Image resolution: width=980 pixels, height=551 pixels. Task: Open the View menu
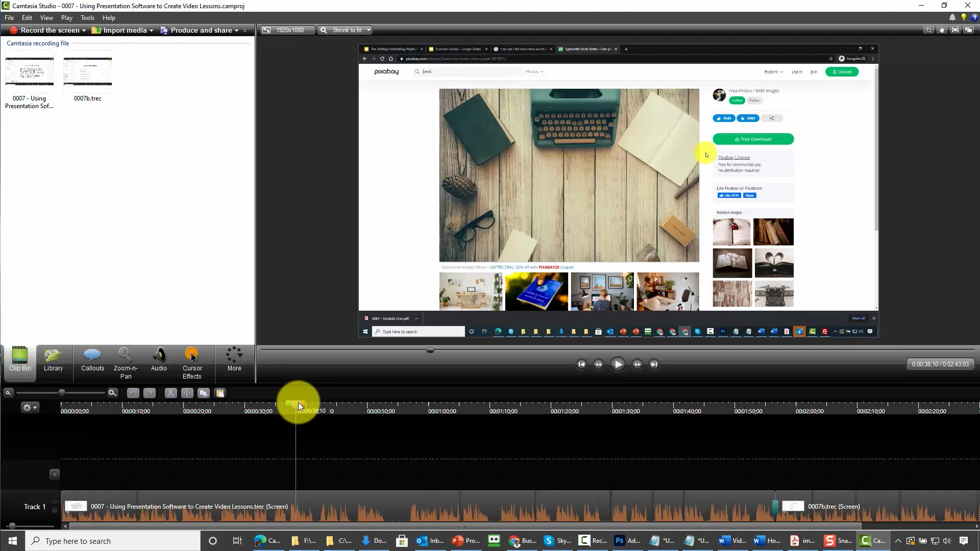point(46,17)
